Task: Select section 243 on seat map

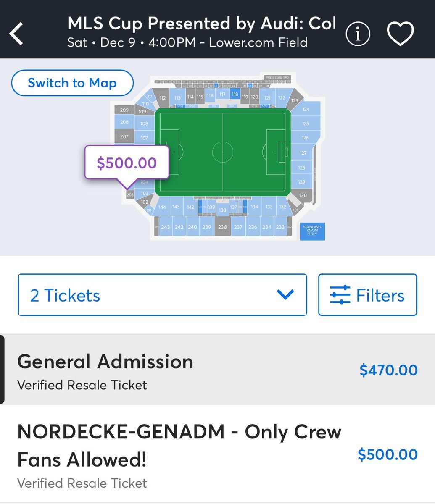Action: coord(165,227)
